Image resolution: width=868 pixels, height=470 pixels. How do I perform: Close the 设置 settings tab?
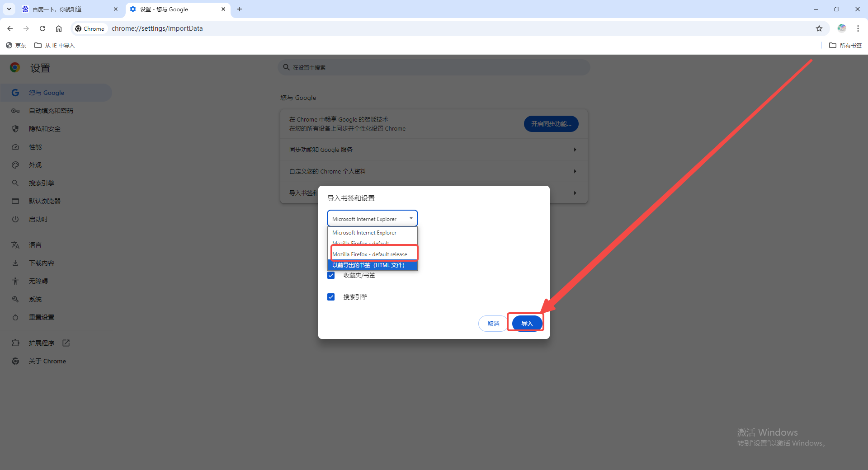[x=223, y=9]
